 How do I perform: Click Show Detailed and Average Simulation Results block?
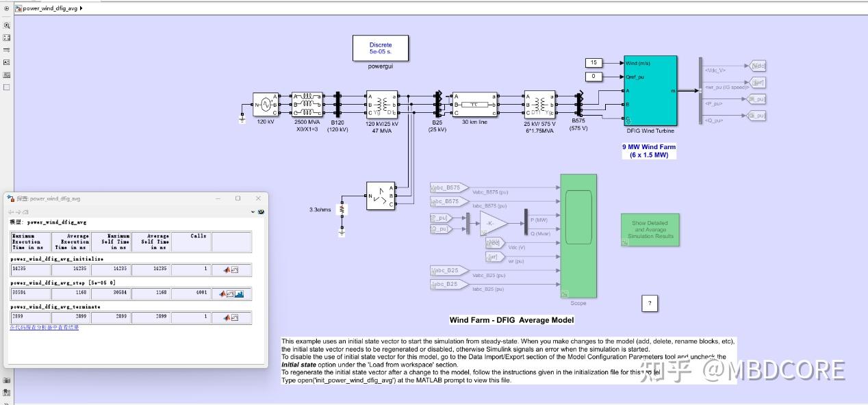coord(650,230)
